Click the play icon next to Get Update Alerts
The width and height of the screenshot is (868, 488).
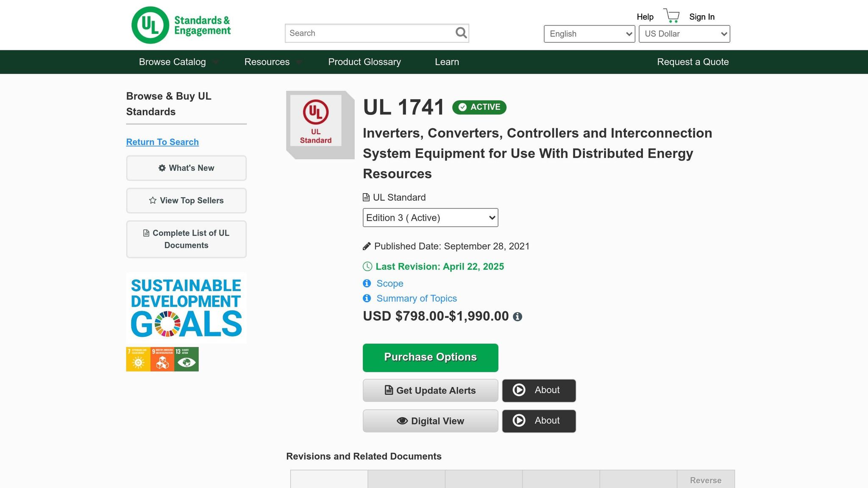pos(519,390)
